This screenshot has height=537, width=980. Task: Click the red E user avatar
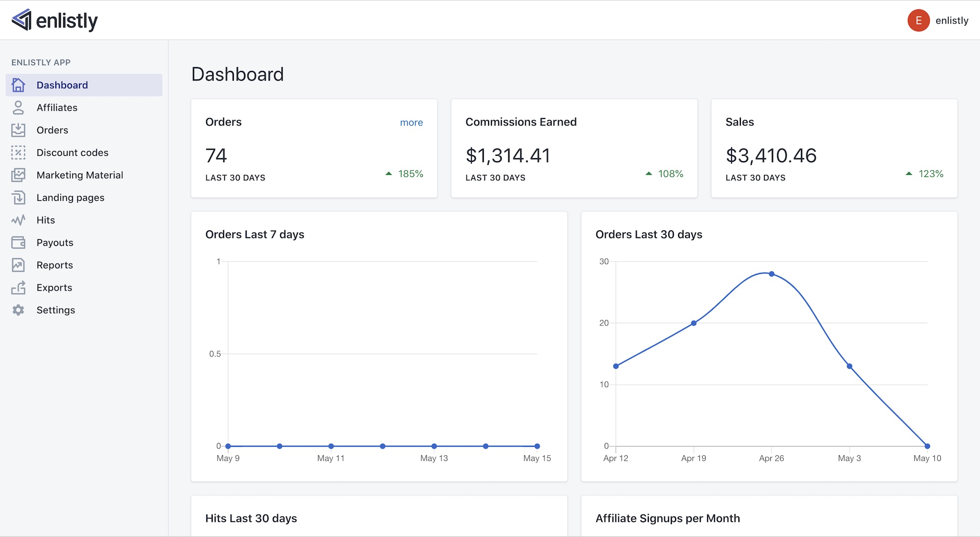[919, 20]
